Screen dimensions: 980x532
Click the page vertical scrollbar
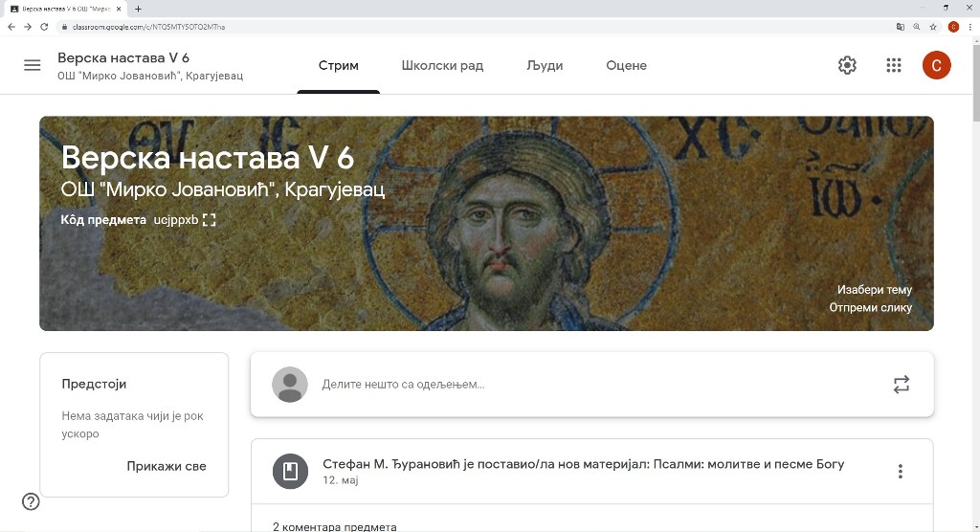point(975,81)
